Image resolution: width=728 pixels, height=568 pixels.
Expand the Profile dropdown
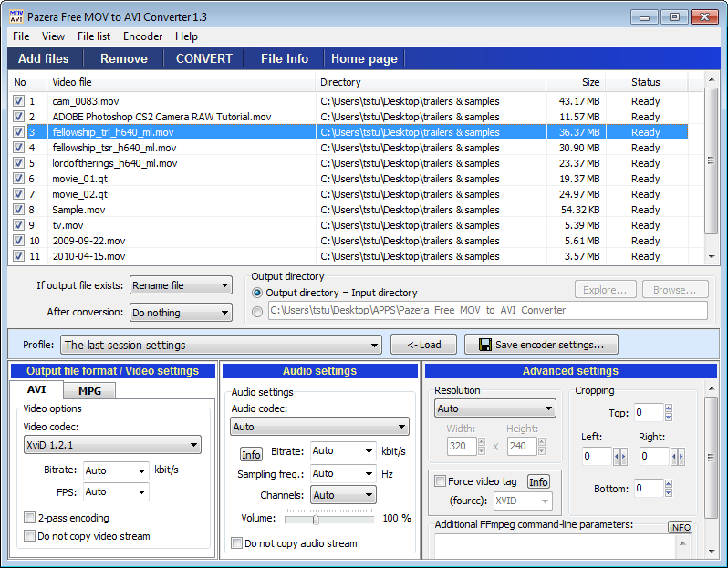point(221,345)
